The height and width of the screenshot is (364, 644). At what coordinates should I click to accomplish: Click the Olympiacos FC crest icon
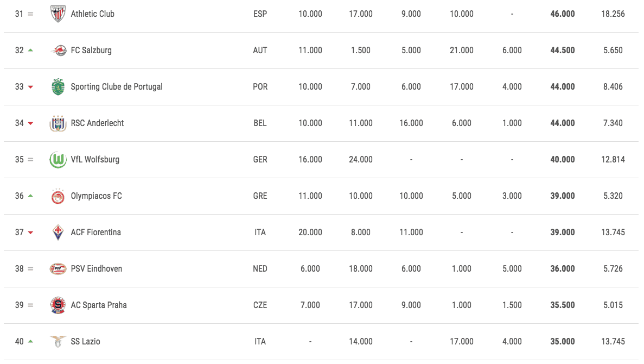58,196
